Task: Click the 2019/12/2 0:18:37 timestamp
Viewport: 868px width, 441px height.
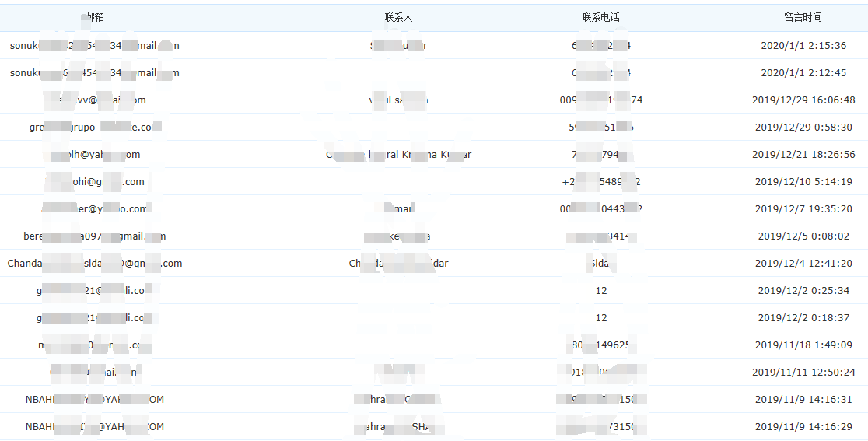Action: (x=803, y=318)
